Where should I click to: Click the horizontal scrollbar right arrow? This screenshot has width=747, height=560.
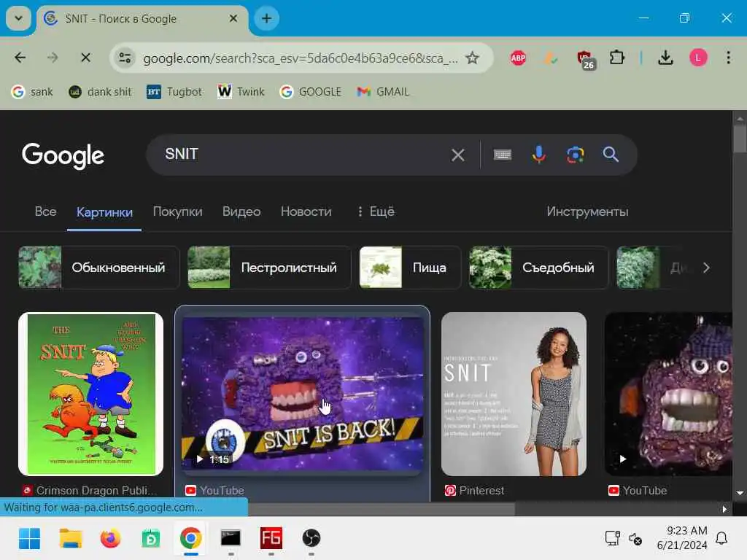[x=724, y=509]
